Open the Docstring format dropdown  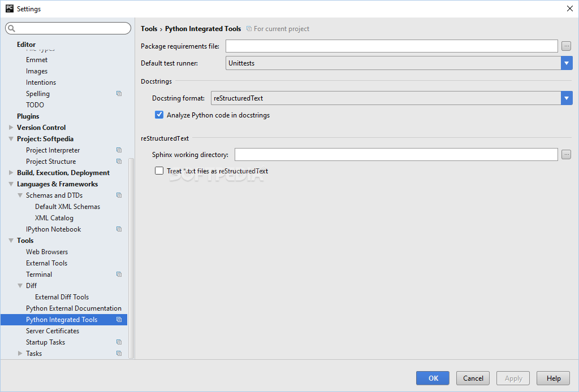click(567, 98)
